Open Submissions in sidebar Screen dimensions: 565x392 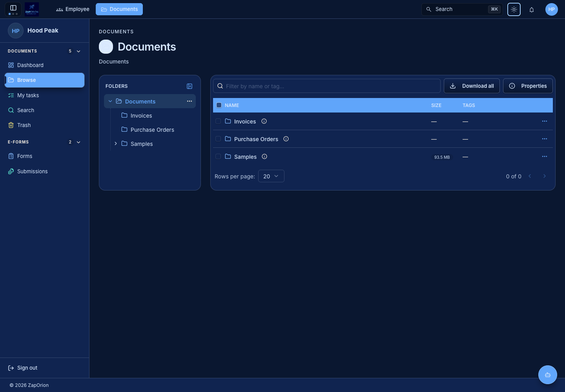(44, 171)
